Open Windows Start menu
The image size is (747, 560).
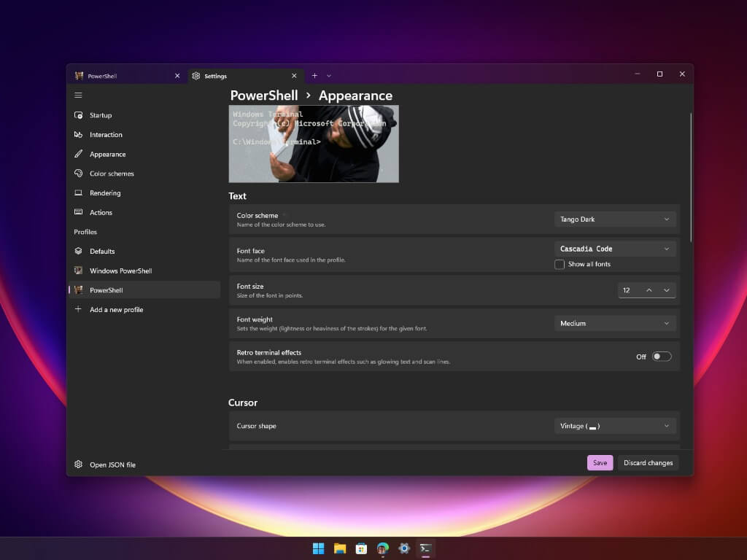(x=318, y=548)
